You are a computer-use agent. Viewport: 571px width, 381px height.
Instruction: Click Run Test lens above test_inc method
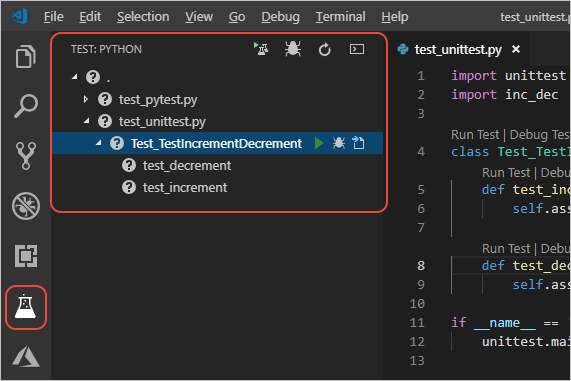506,173
